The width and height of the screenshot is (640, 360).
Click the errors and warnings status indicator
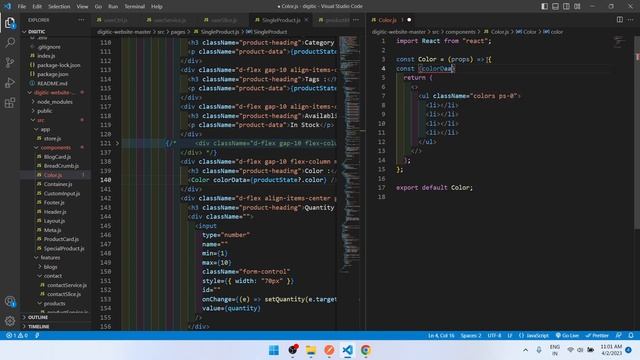click(17, 336)
